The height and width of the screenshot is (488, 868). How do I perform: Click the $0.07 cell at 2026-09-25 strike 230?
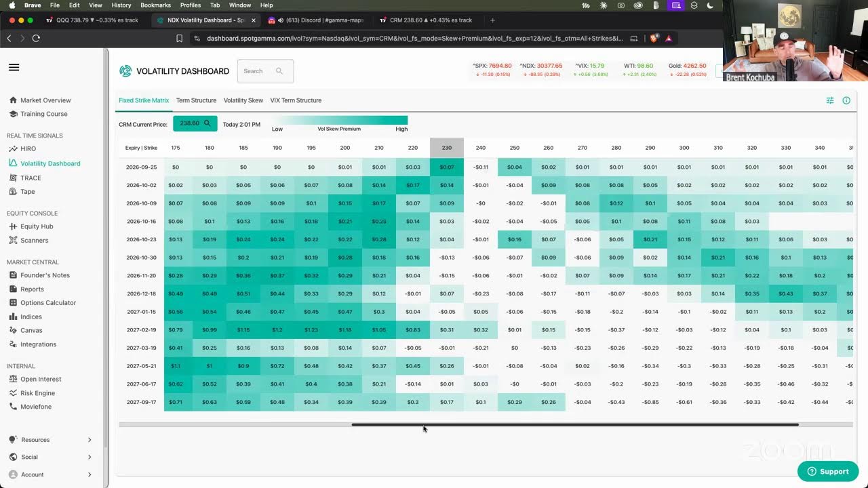tap(447, 167)
